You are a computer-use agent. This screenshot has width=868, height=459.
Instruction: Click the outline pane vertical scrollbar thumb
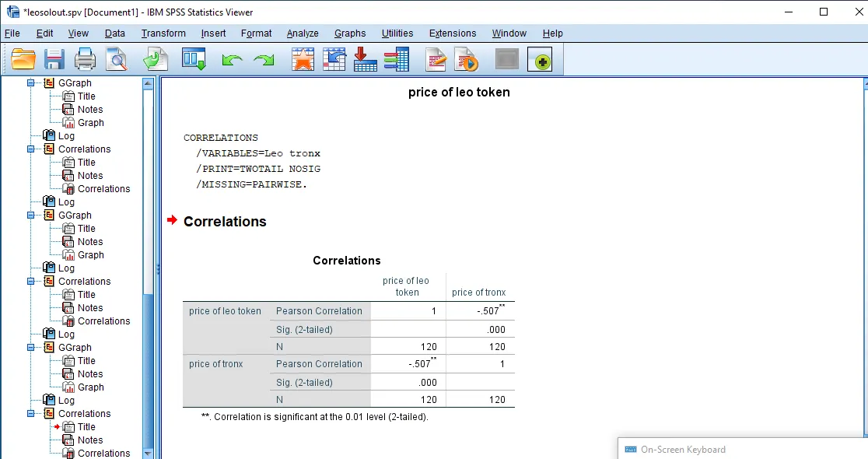[x=148, y=371]
